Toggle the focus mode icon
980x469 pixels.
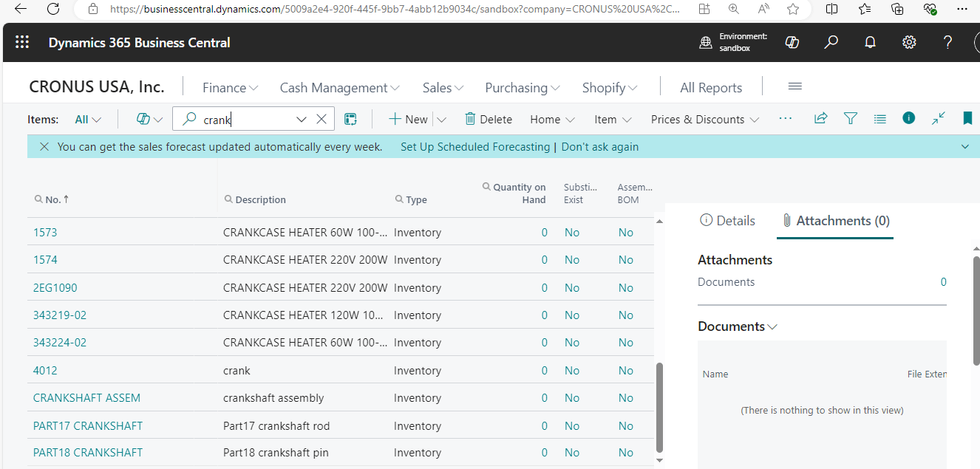point(939,118)
